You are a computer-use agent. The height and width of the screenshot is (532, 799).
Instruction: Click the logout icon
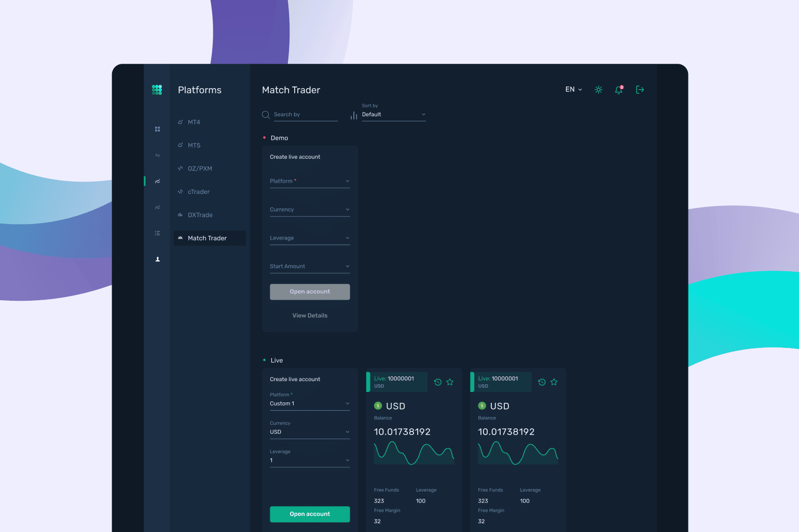(640, 90)
